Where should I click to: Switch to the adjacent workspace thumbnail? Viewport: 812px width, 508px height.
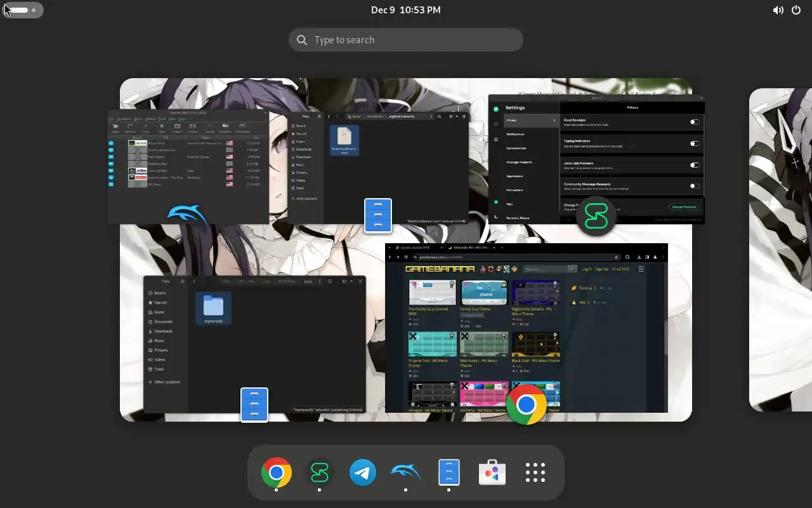pyautogui.click(x=780, y=250)
